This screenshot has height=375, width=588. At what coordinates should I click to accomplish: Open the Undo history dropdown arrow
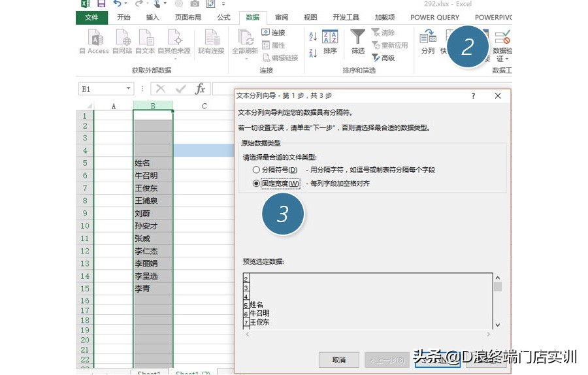(125, 4)
